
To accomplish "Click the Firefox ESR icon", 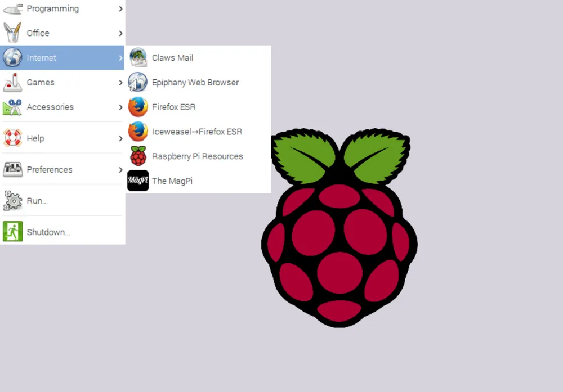I will pyautogui.click(x=138, y=107).
